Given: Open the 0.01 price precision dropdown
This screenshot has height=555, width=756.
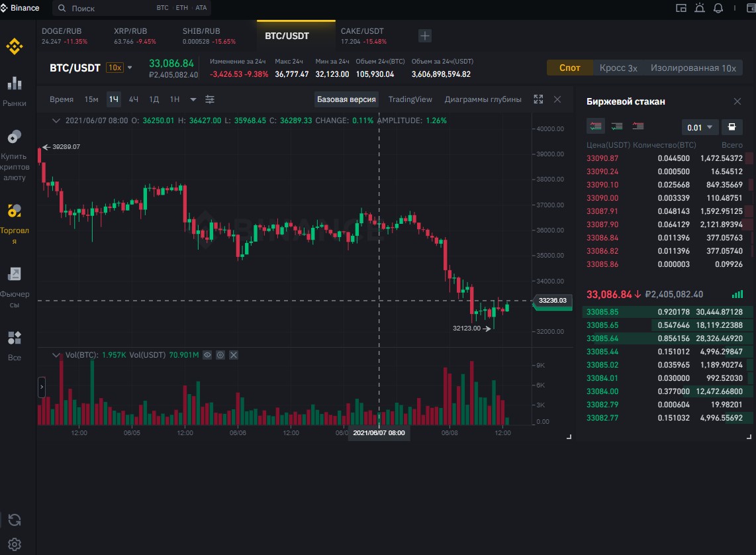Looking at the screenshot, I should pyautogui.click(x=700, y=127).
